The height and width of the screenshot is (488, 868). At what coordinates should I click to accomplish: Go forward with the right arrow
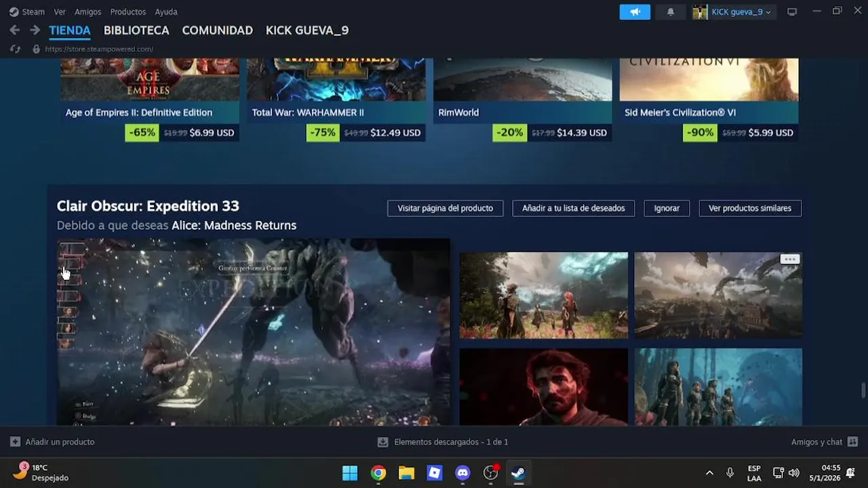point(35,30)
